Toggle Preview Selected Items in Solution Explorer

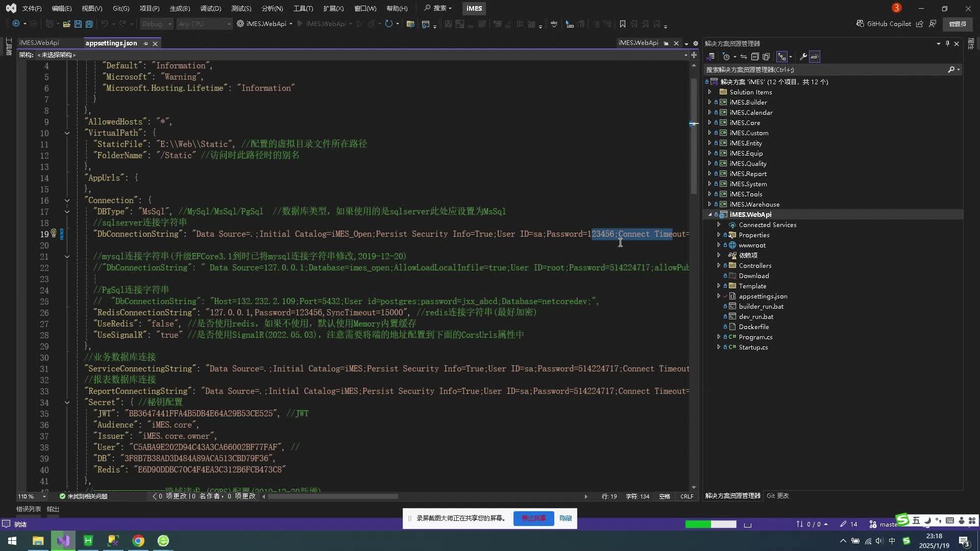pyautogui.click(x=767, y=57)
